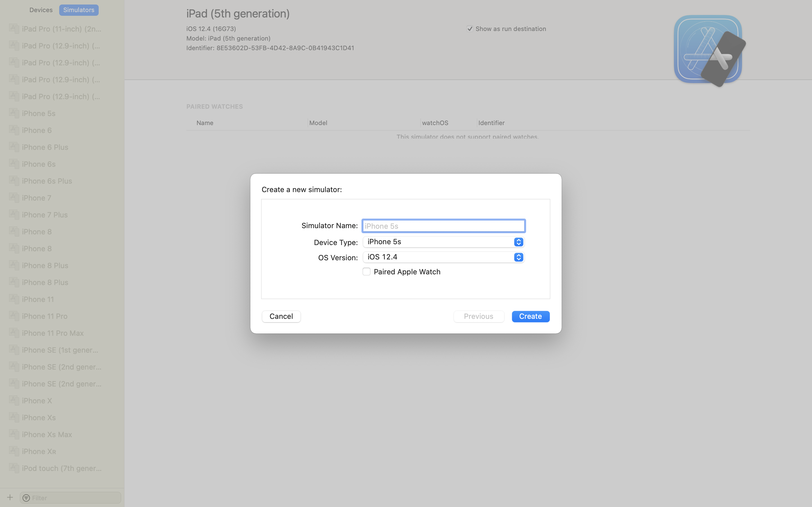The width and height of the screenshot is (812, 507).
Task: Click the Cancel button
Action: pos(281,316)
